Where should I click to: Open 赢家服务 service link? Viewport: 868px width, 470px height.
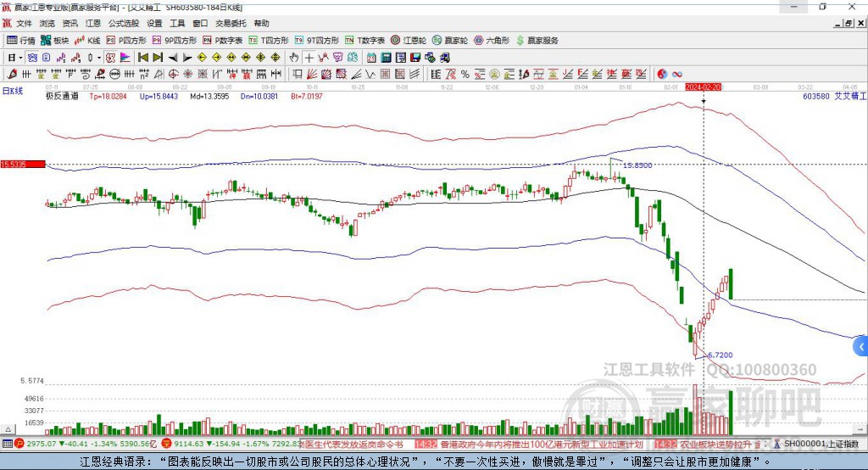[x=537, y=41]
